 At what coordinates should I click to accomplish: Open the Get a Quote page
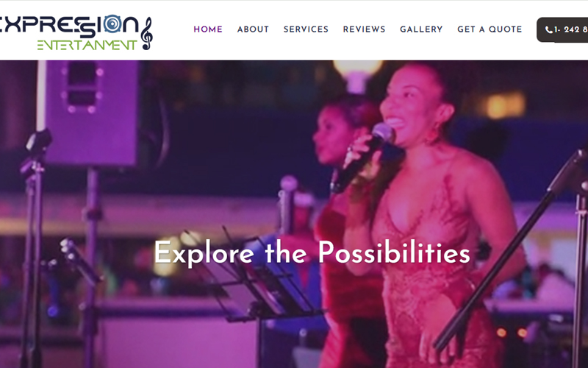[490, 29]
